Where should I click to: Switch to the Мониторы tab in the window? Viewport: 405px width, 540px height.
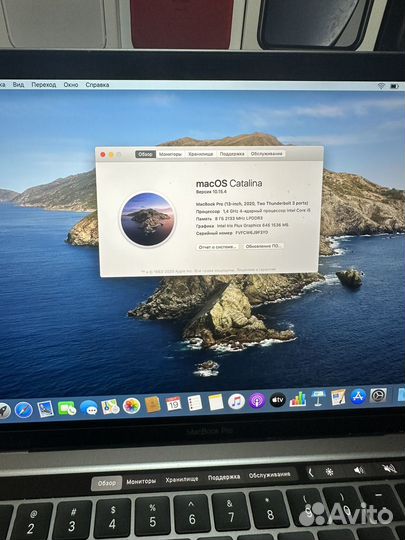coord(170,154)
